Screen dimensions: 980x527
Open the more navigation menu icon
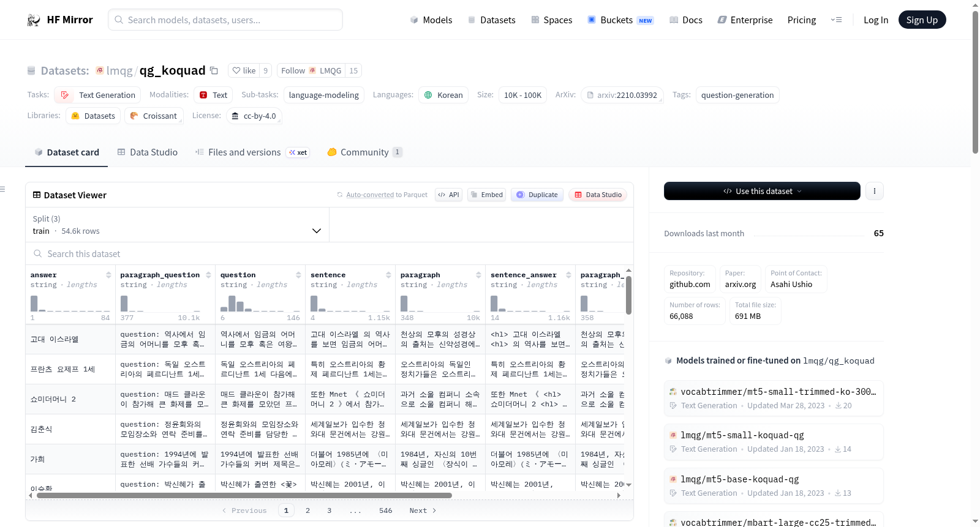pos(836,20)
